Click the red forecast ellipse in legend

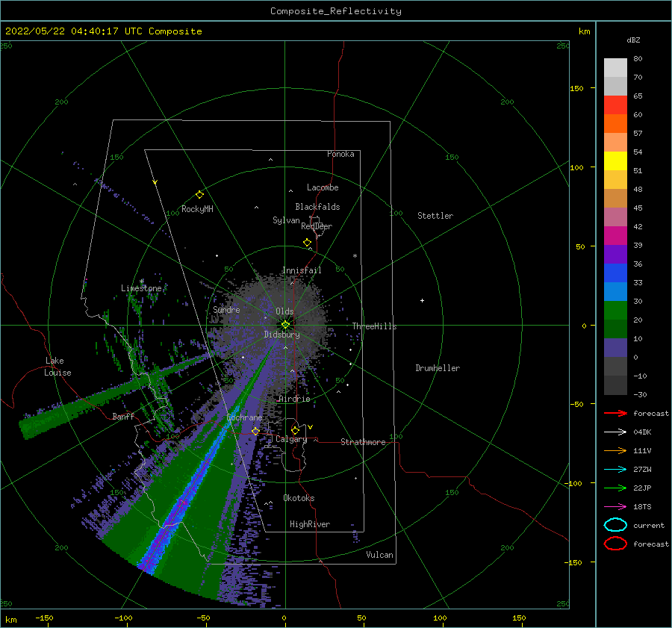click(615, 544)
